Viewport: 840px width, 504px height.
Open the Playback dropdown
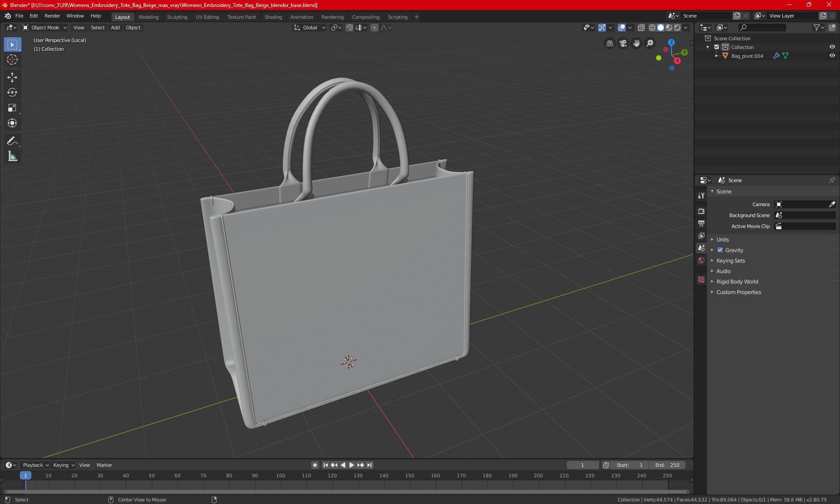pos(35,465)
